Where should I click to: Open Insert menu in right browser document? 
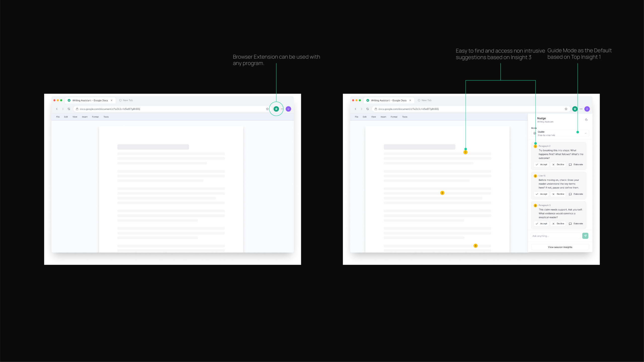(x=383, y=117)
